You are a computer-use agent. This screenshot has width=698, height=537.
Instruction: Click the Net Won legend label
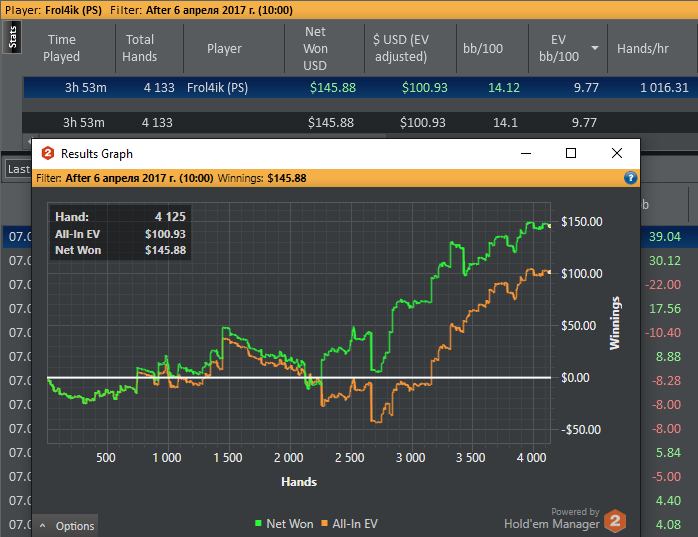(x=290, y=524)
